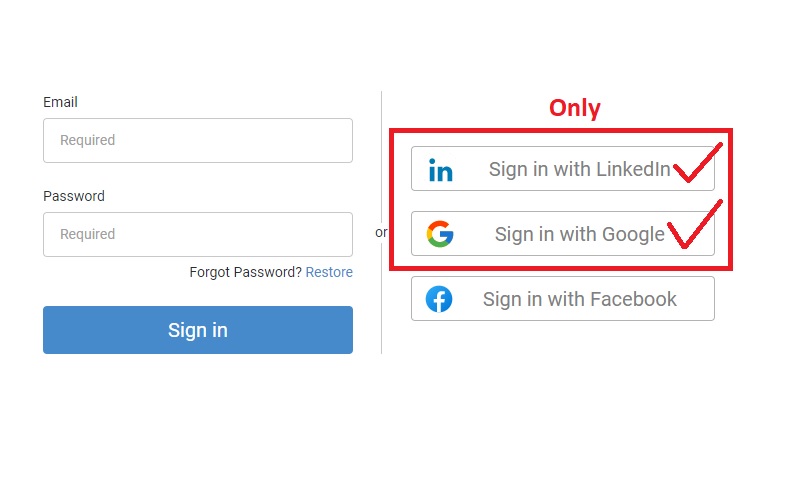Choose Sign in with LinkedIn

[x=563, y=169]
